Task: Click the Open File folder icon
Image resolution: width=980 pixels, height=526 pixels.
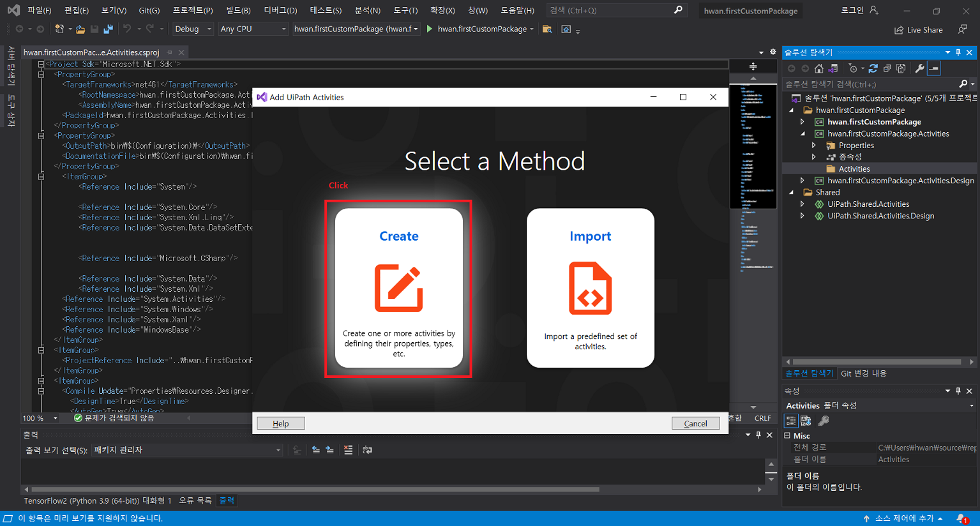Action: click(80, 29)
